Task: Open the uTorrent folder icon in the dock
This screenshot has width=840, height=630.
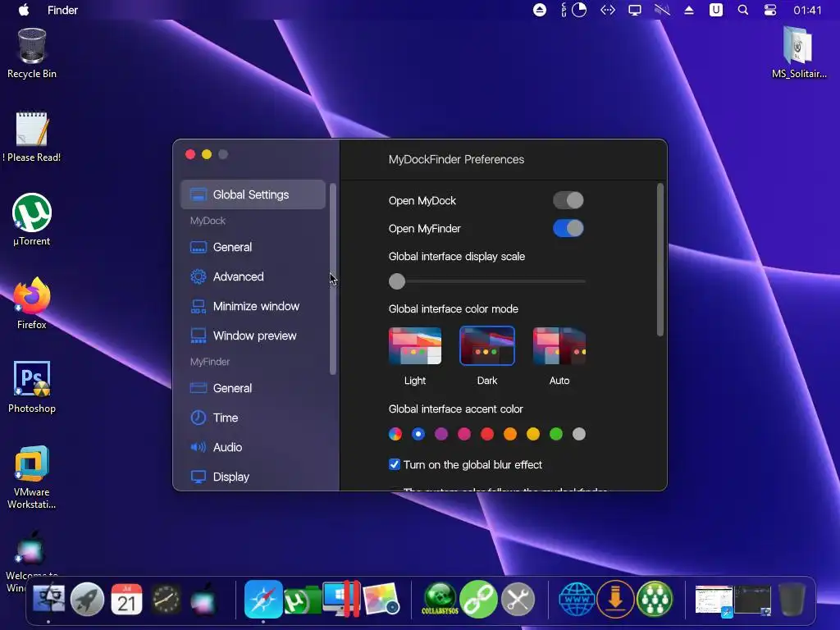Action: [302, 600]
